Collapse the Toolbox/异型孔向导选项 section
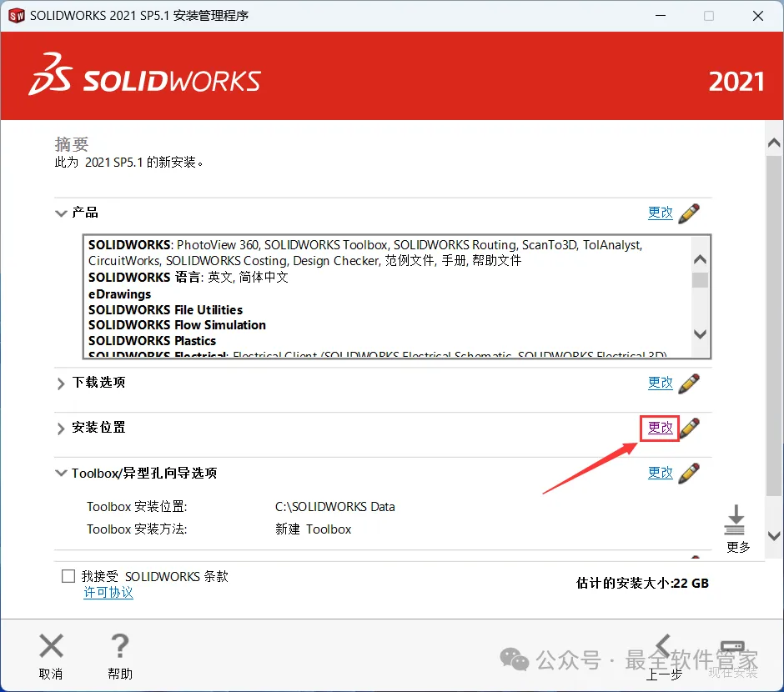Viewport: 784px width, 692px height. 61,473
